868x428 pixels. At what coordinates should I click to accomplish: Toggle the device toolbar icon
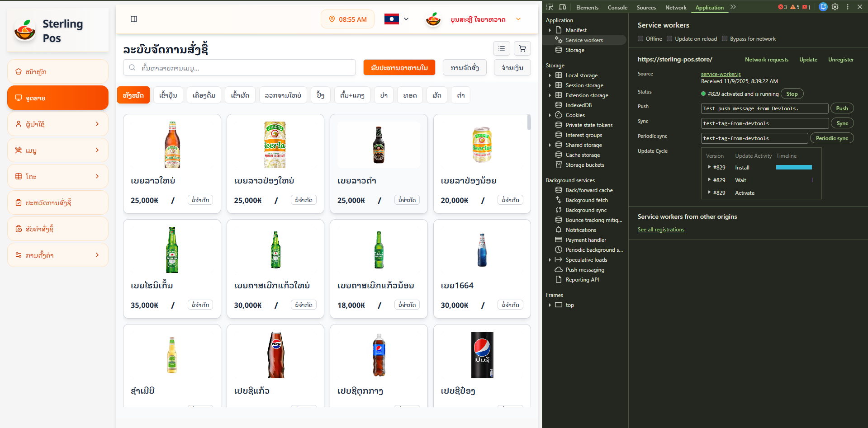click(562, 7)
